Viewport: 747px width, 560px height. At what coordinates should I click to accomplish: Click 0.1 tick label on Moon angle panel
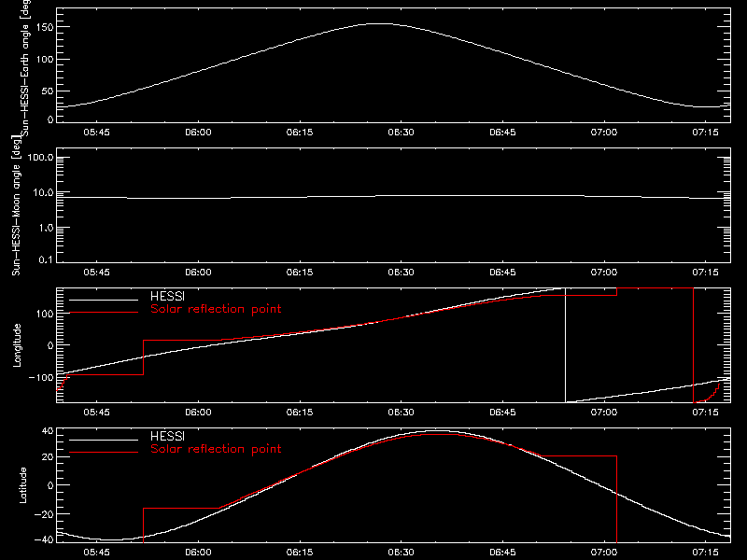(x=45, y=259)
